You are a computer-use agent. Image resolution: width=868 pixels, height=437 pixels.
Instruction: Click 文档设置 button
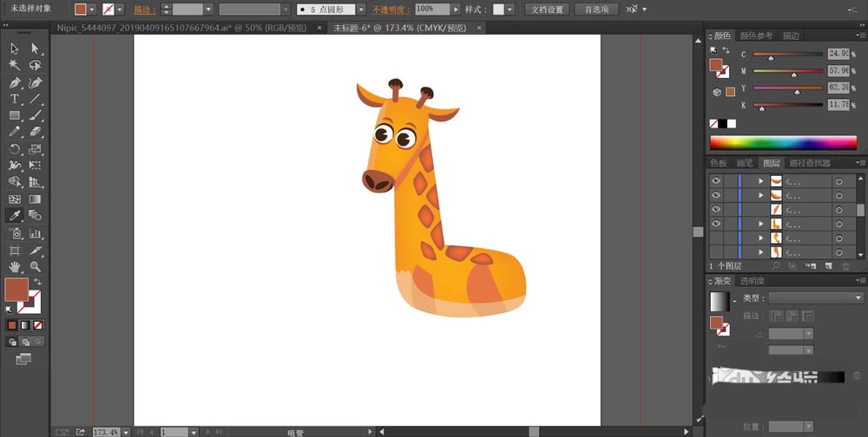547,10
